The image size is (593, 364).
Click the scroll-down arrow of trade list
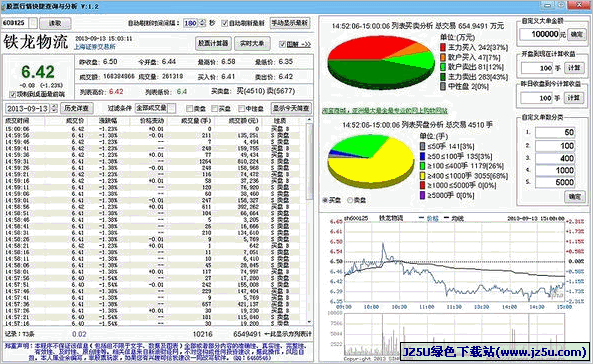(x=309, y=322)
